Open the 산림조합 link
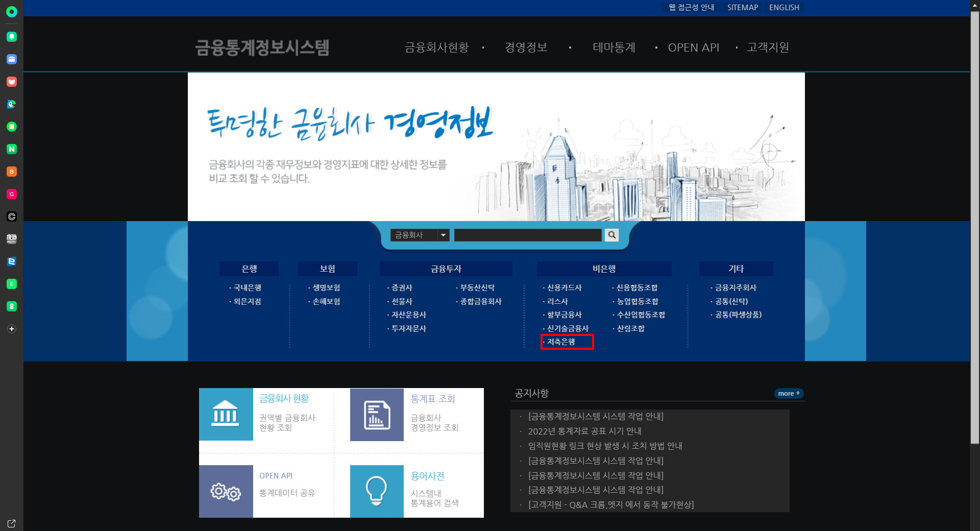 tap(630, 329)
